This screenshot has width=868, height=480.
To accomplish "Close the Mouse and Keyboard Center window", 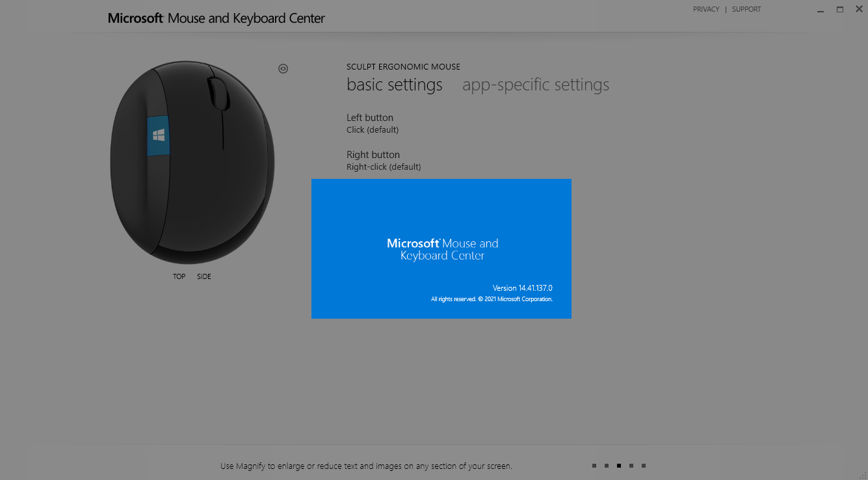I will coord(859,9).
